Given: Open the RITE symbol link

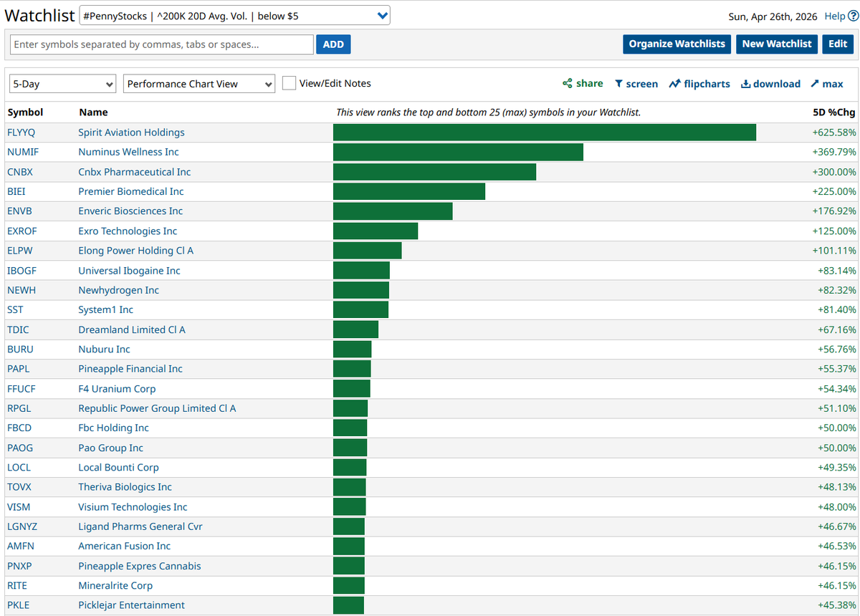Looking at the screenshot, I should coord(17,585).
